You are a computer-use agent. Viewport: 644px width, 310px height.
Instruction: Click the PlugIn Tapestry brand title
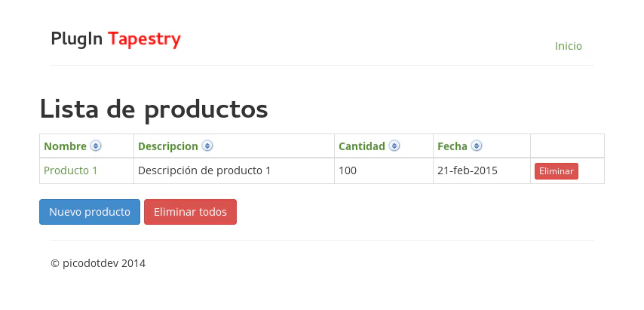pos(116,38)
